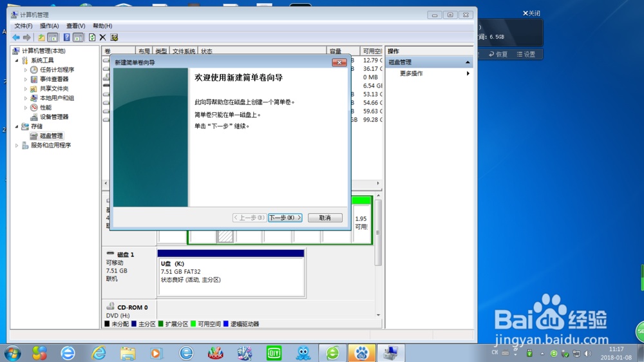Click the disk view scroll down arrow

click(x=378, y=315)
